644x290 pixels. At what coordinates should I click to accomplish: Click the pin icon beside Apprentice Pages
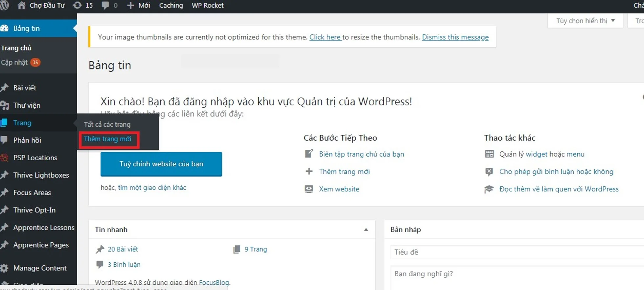click(4, 245)
